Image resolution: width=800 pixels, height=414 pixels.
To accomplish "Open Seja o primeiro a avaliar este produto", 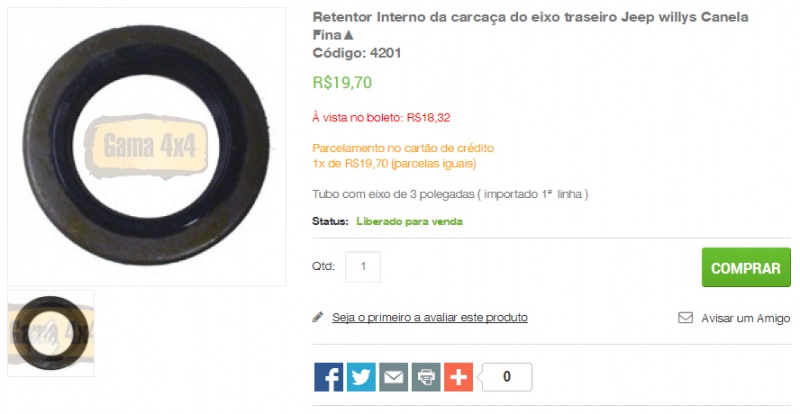I will click(x=430, y=318).
